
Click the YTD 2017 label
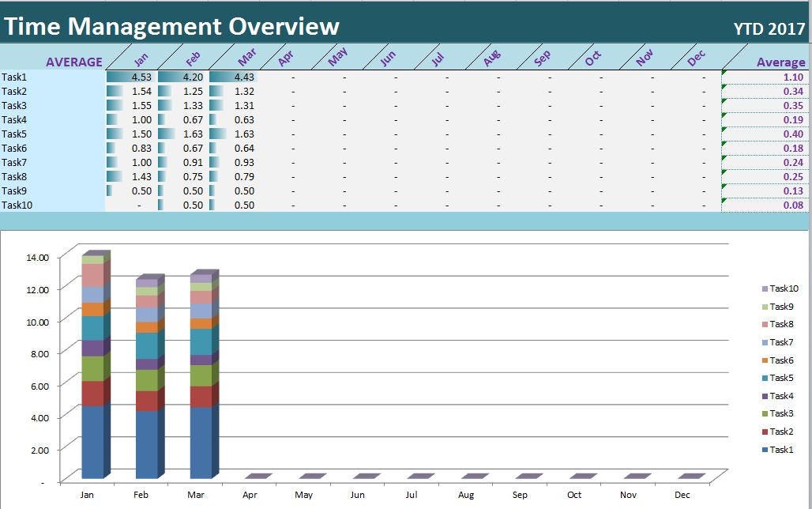click(x=769, y=26)
